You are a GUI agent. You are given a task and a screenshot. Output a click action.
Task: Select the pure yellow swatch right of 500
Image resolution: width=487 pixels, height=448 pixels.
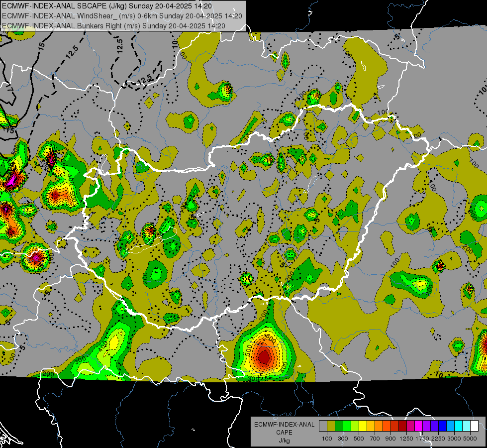pyautogui.click(x=363, y=426)
